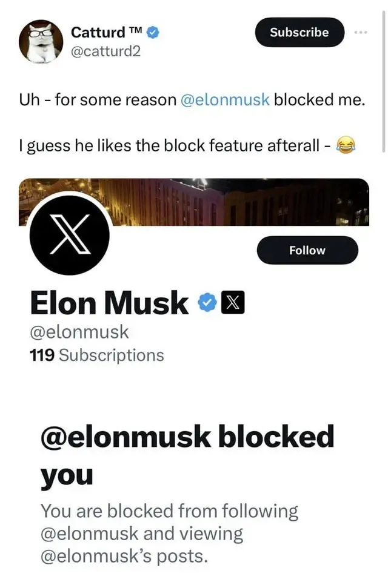Open the Catturd cat profile picture
Image resolution: width=388 pixels, height=588 pixels.
41,41
